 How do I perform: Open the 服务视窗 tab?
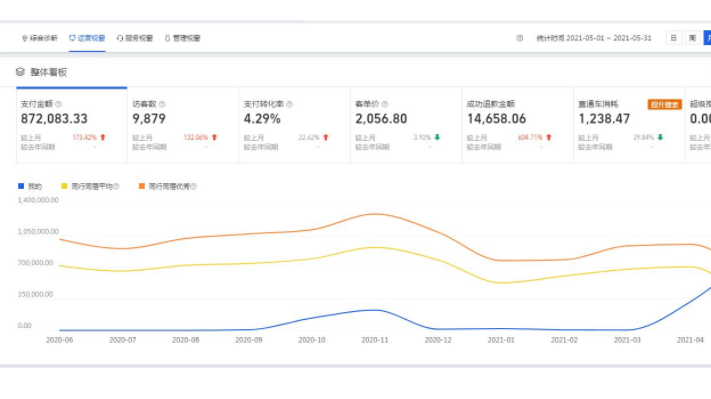tap(135, 38)
